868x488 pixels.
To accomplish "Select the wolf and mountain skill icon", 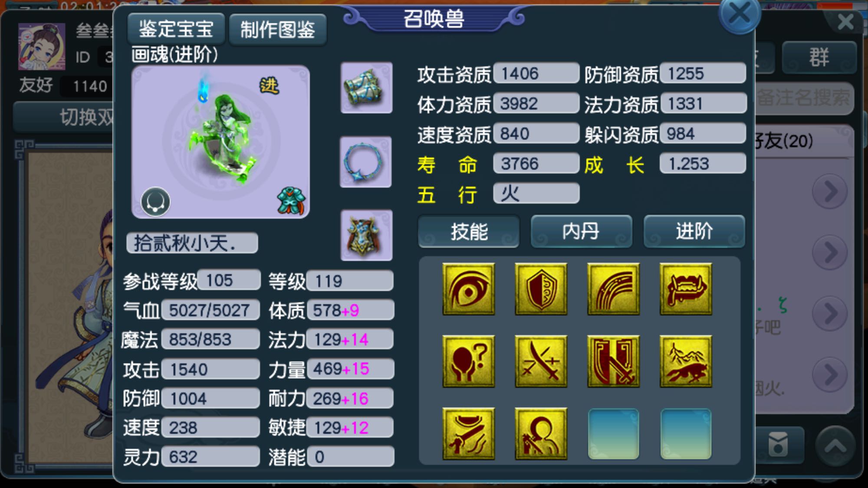I will pyautogui.click(x=686, y=361).
